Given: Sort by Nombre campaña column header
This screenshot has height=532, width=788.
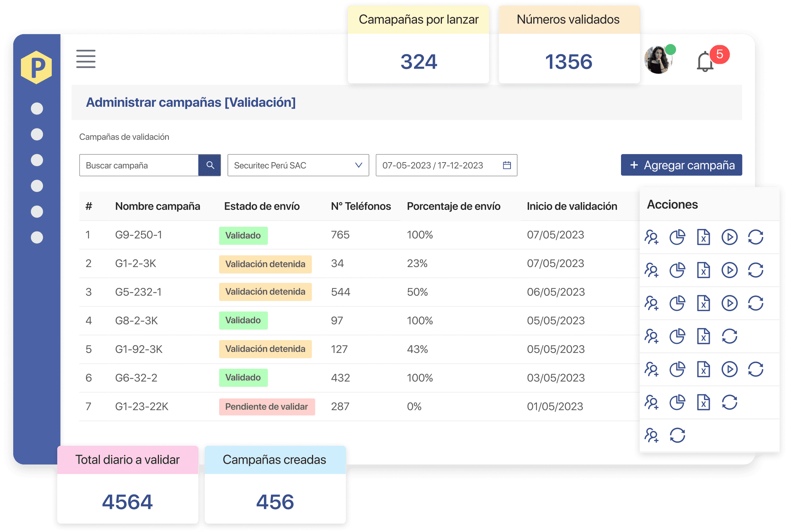Looking at the screenshot, I should pos(157,206).
